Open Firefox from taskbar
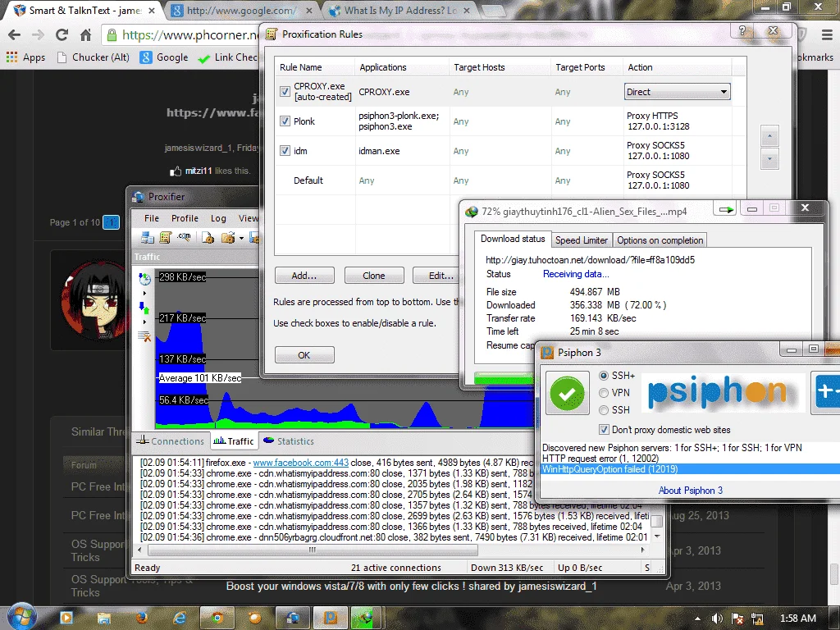Screen dimensions: 840x630 [142, 619]
